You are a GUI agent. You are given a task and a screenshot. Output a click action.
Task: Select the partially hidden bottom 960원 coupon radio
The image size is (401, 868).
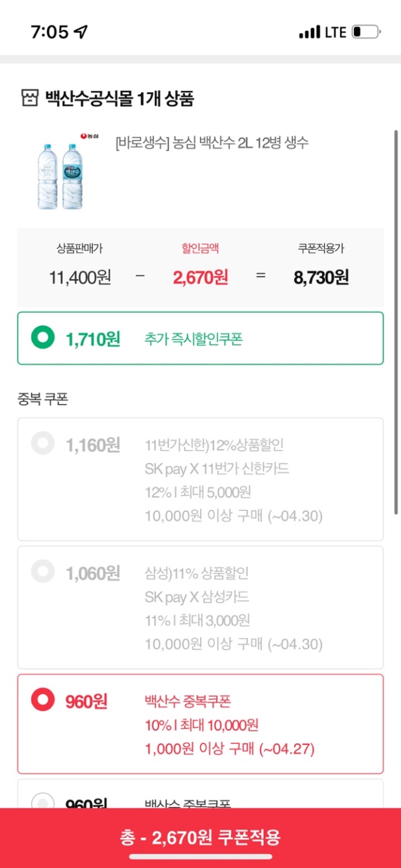coord(43,802)
